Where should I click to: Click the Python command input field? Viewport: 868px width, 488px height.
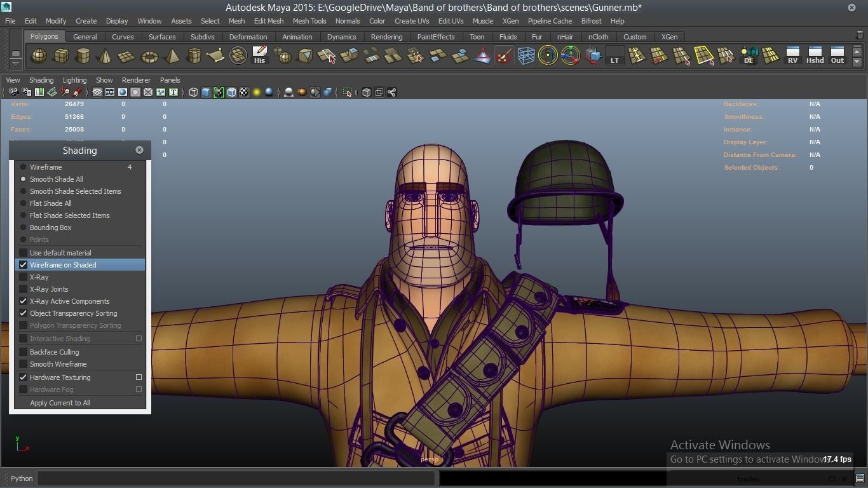point(236,478)
